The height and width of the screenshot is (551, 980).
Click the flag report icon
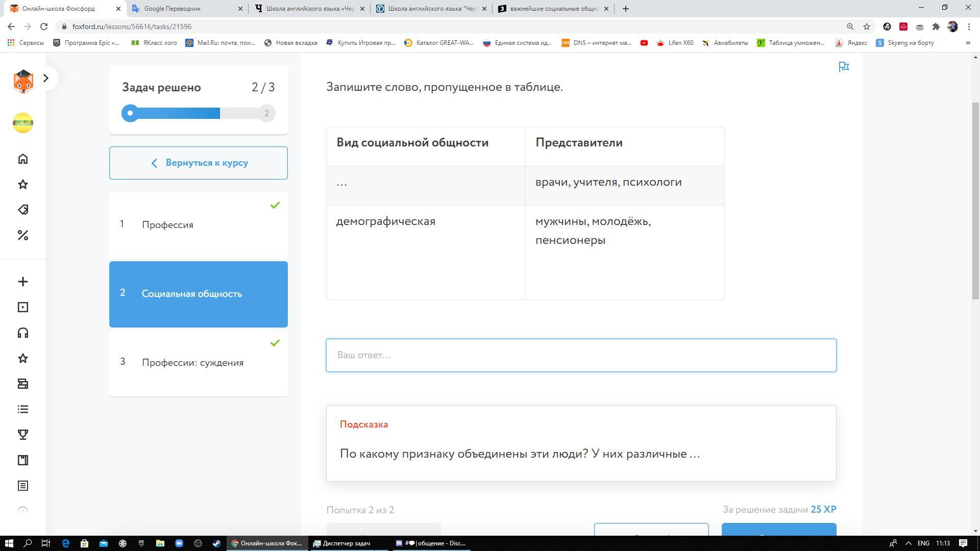pyautogui.click(x=844, y=67)
